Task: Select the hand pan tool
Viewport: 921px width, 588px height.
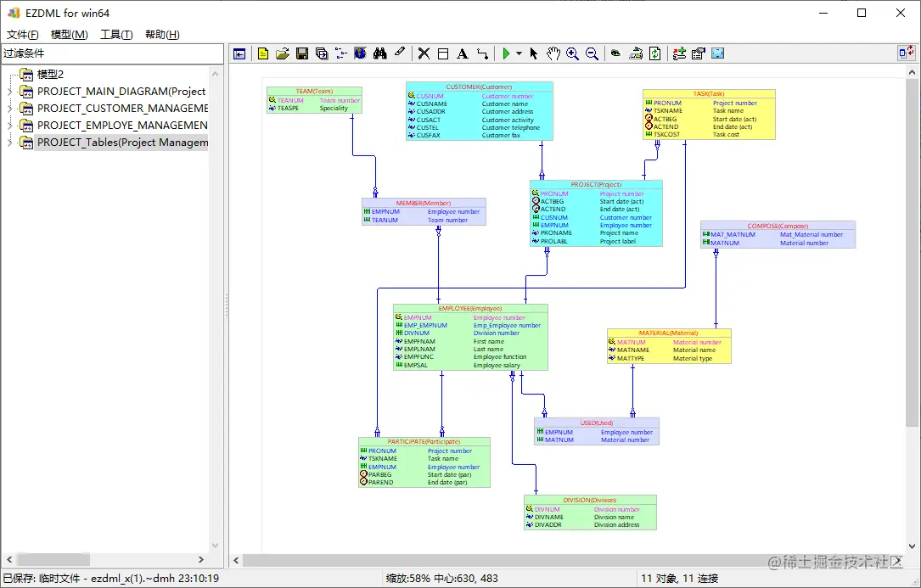Action: coord(553,54)
